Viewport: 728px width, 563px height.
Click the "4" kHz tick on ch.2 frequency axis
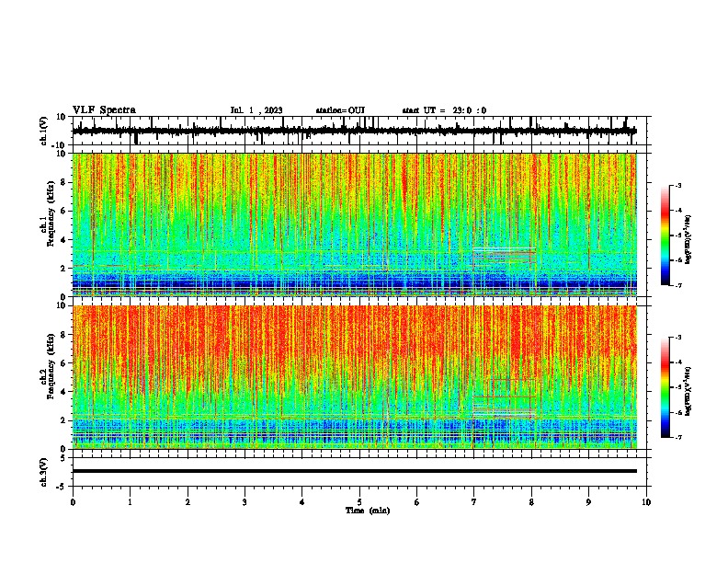[64, 392]
